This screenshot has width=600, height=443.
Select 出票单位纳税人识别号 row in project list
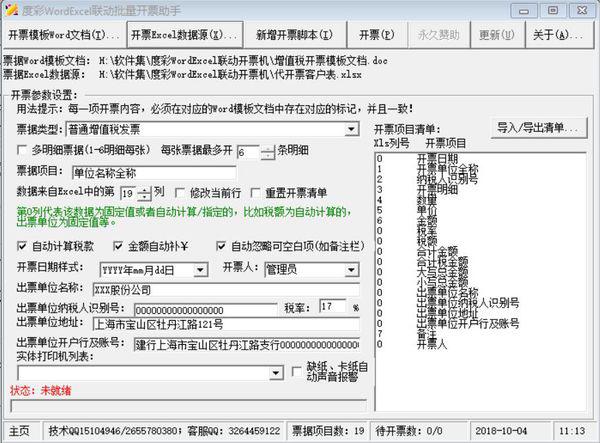(x=480, y=303)
